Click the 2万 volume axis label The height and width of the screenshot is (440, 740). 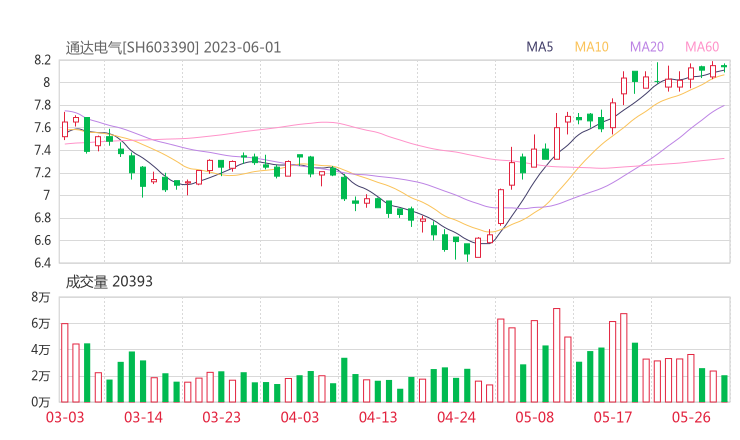[41, 376]
